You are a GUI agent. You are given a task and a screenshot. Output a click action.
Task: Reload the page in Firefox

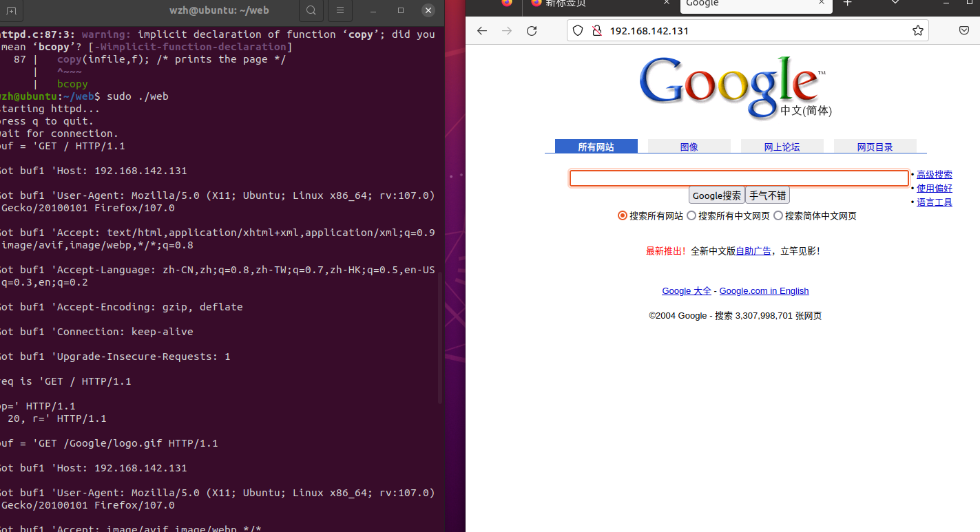pos(532,31)
